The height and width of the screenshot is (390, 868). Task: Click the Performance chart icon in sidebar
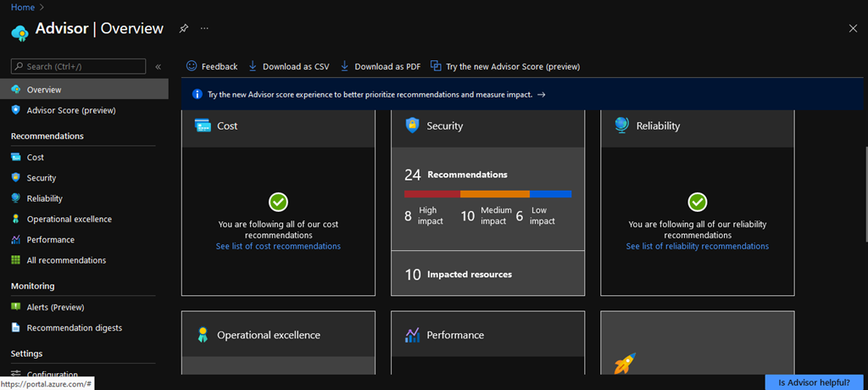(16, 240)
